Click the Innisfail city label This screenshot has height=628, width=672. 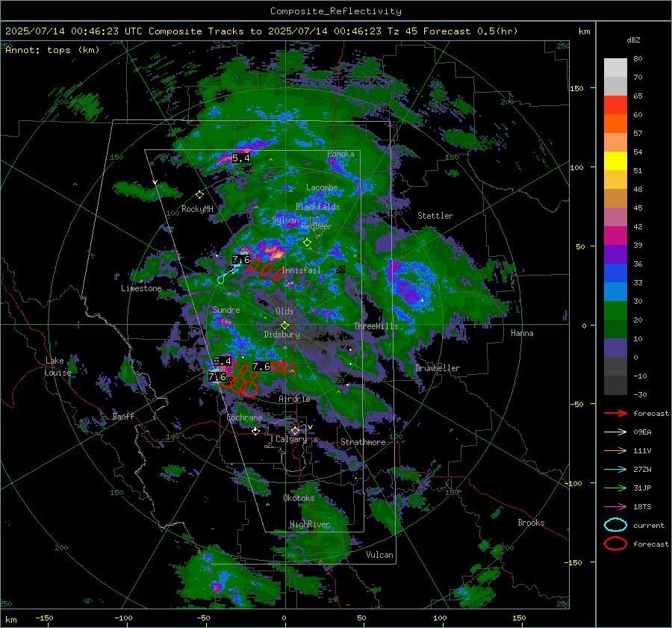(302, 270)
